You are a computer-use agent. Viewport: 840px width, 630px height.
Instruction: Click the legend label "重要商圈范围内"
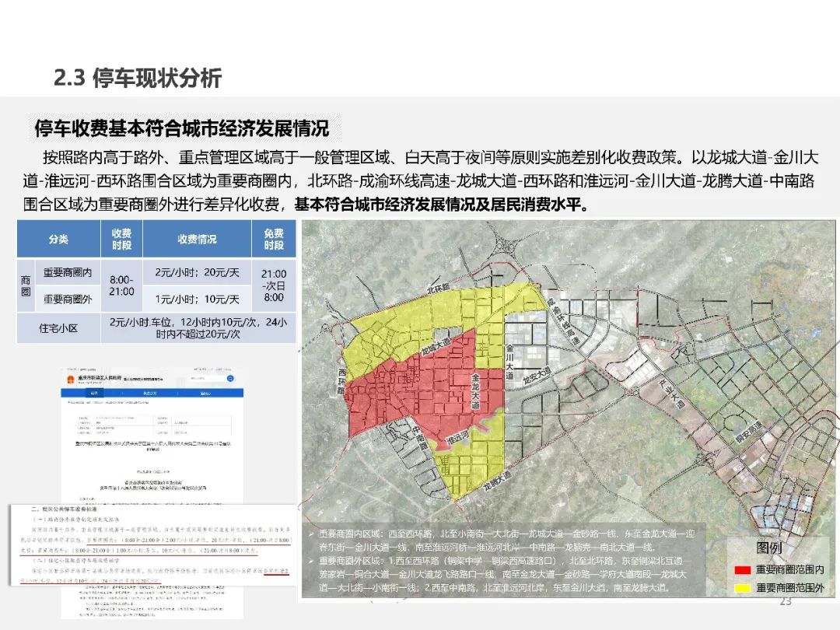(x=790, y=569)
